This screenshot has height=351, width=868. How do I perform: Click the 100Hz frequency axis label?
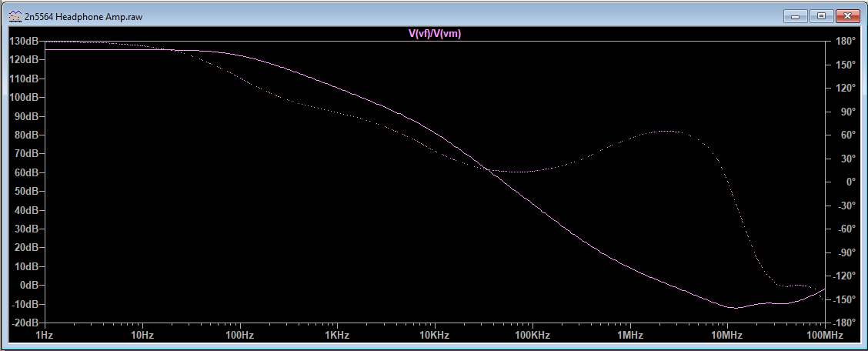[x=239, y=336]
